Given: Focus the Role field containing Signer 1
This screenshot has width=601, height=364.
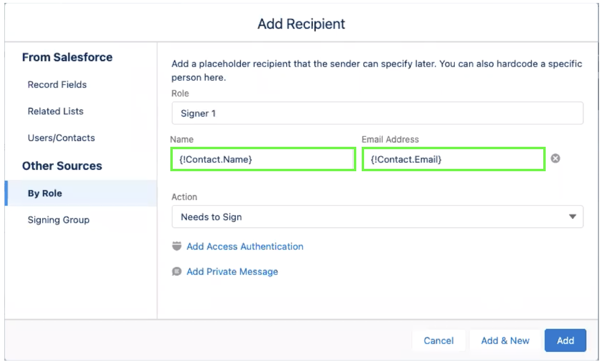Looking at the screenshot, I should pos(377,113).
